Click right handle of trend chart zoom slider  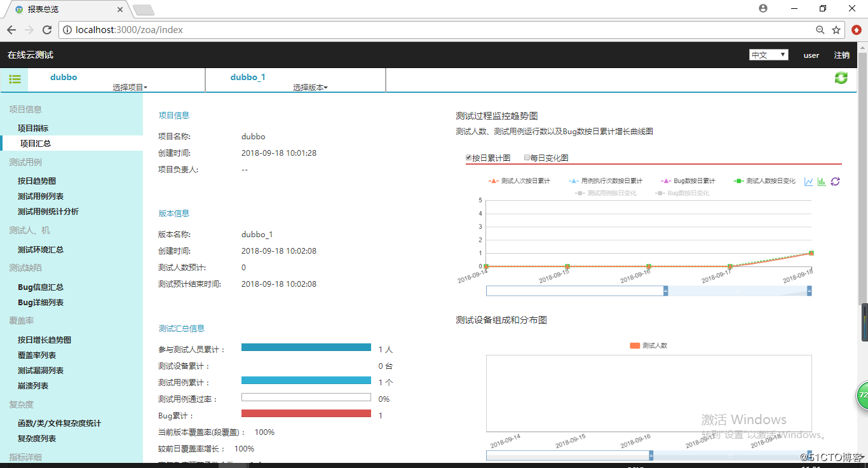click(x=809, y=291)
